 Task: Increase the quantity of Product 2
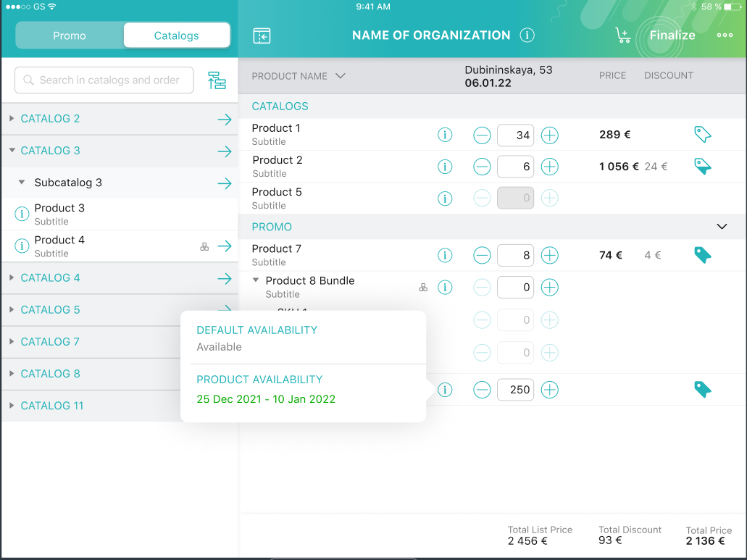pyautogui.click(x=549, y=166)
